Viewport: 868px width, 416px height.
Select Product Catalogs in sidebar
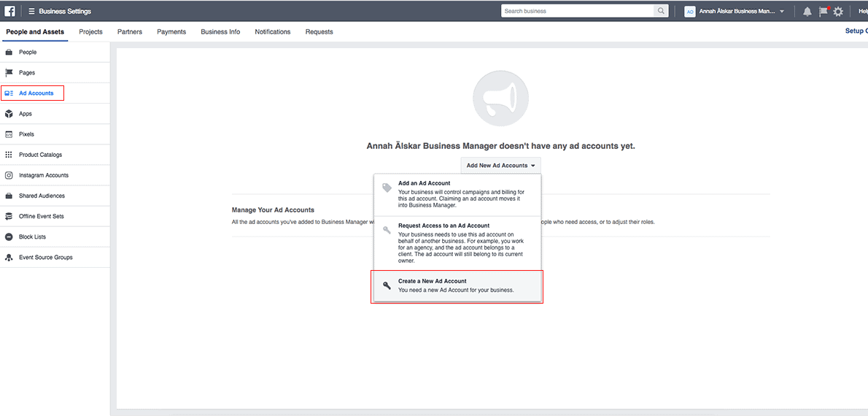coord(40,155)
